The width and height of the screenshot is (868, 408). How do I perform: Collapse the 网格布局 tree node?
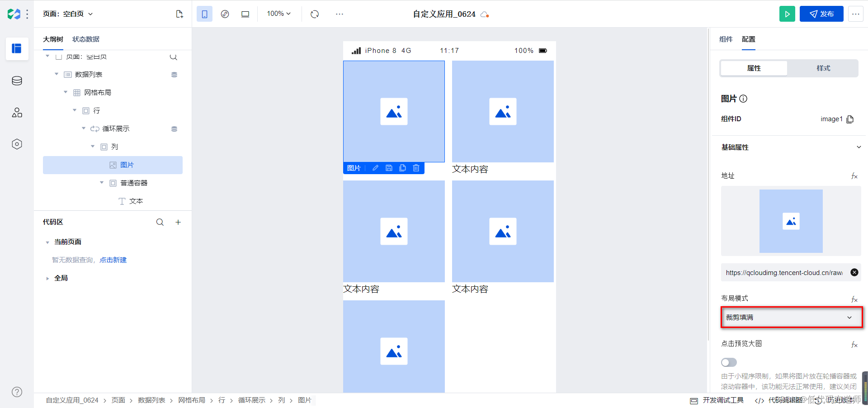point(66,92)
